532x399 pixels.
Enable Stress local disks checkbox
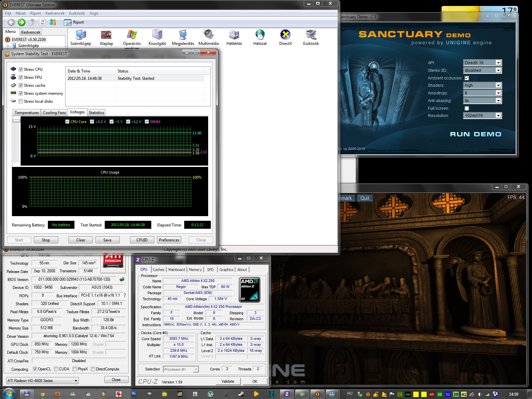pos(21,101)
